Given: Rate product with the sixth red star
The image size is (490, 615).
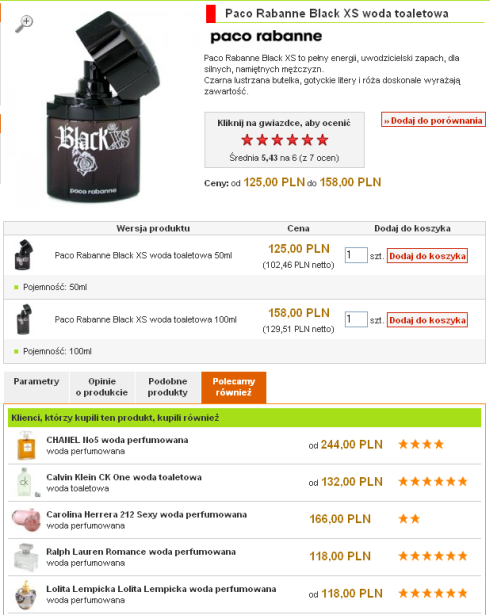Looking at the screenshot, I should click(x=322, y=140).
